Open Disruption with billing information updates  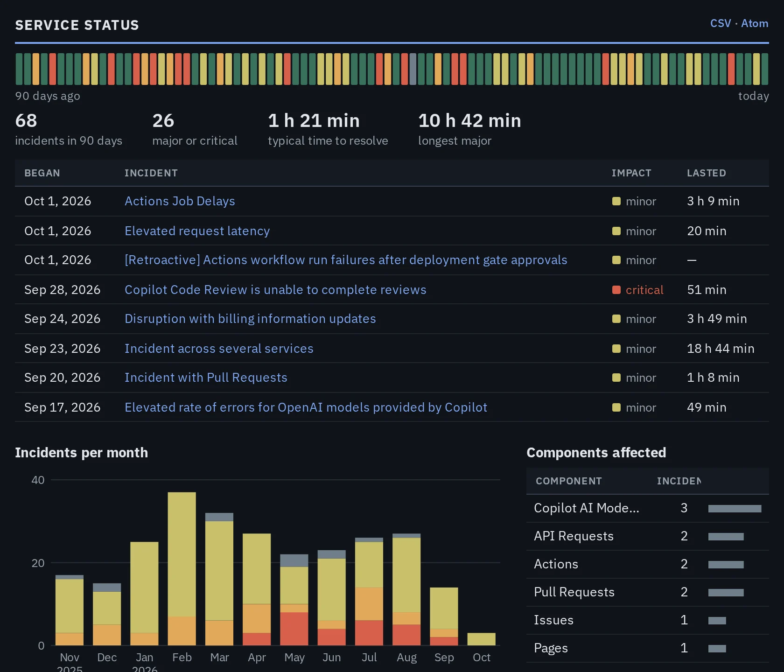(250, 319)
